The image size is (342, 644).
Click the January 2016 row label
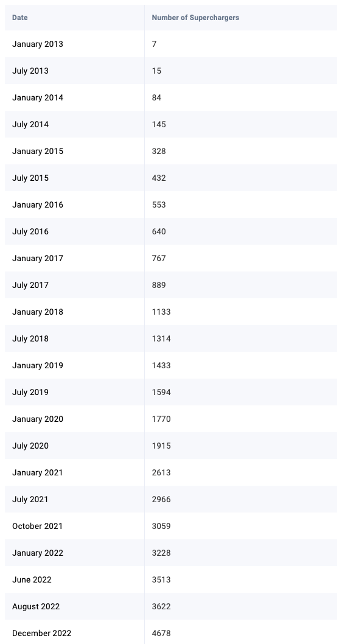38,205
